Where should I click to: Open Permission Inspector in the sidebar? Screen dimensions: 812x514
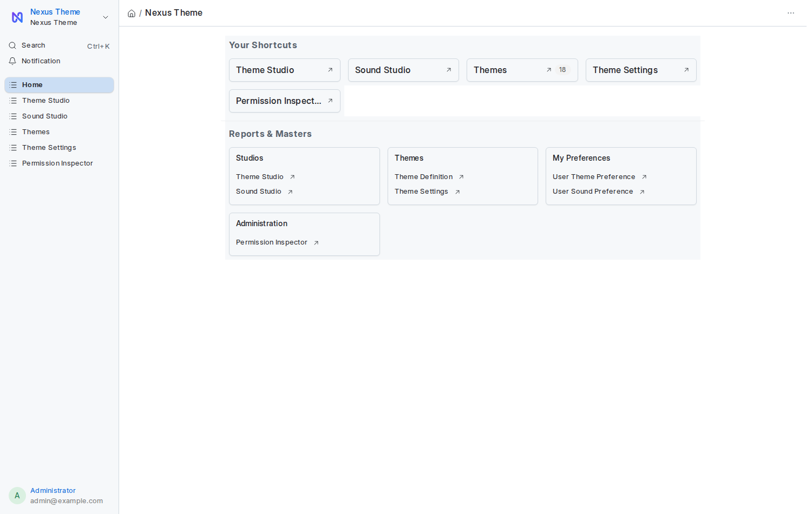[x=59, y=163]
